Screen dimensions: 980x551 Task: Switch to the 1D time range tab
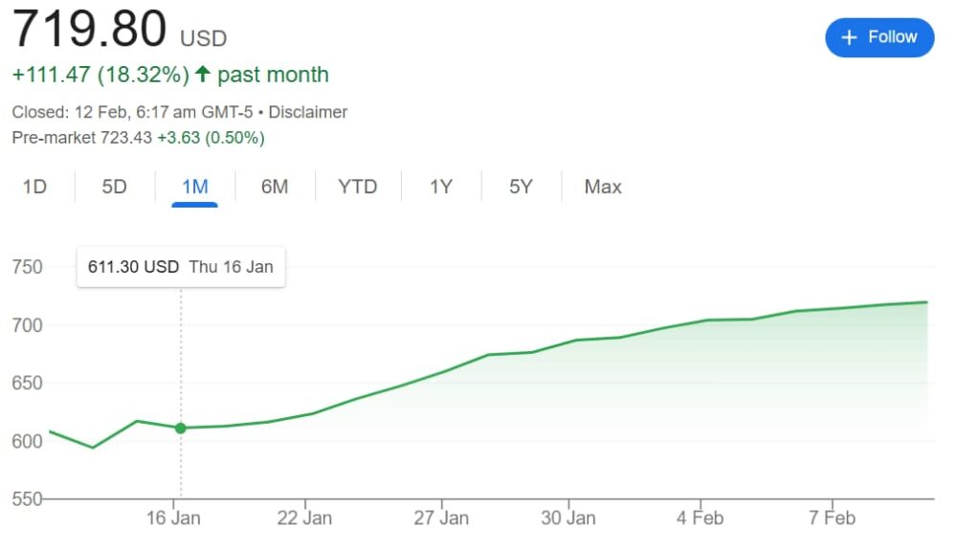pyautogui.click(x=34, y=187)
